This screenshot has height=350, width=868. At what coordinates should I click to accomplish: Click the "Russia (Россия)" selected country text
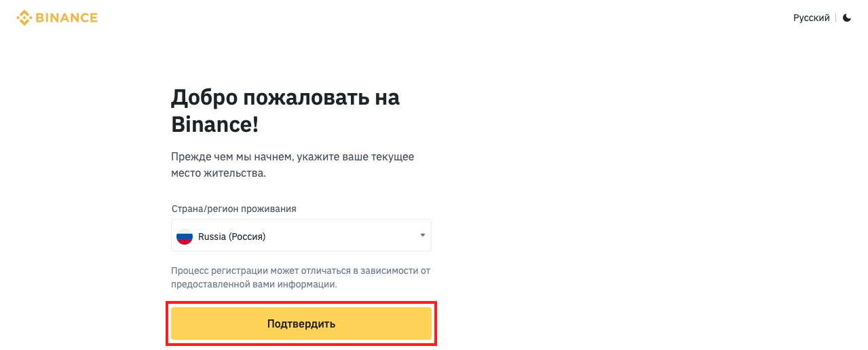[x=231, y=237]
